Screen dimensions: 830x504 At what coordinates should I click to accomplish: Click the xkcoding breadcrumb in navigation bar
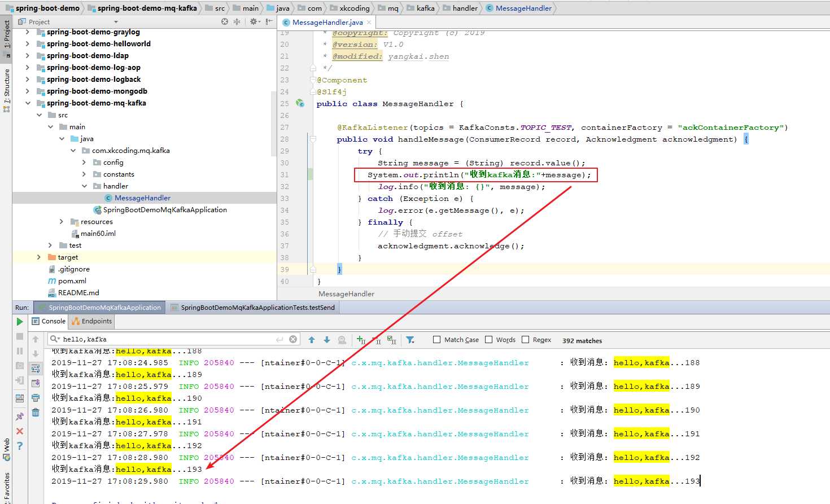[350, 8]
